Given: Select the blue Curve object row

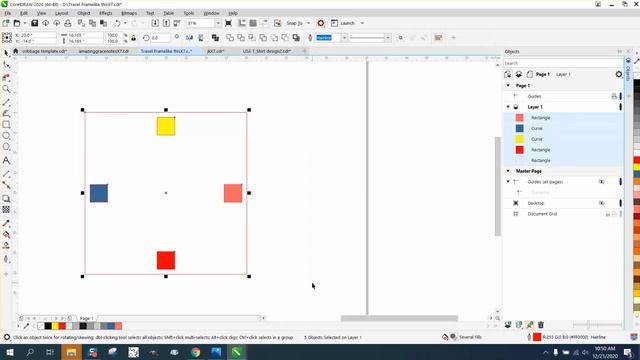Looking at the screenshot, I should [x=563, y=128].
